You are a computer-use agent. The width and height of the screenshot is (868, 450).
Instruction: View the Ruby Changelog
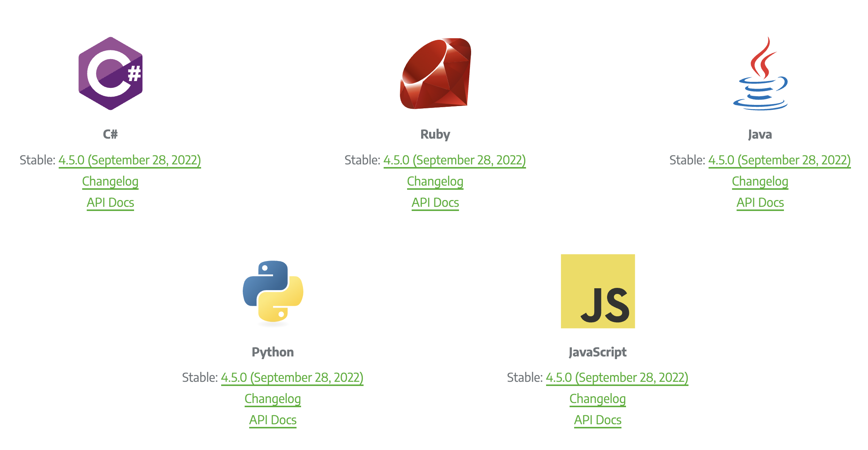(x=435, y=181)
